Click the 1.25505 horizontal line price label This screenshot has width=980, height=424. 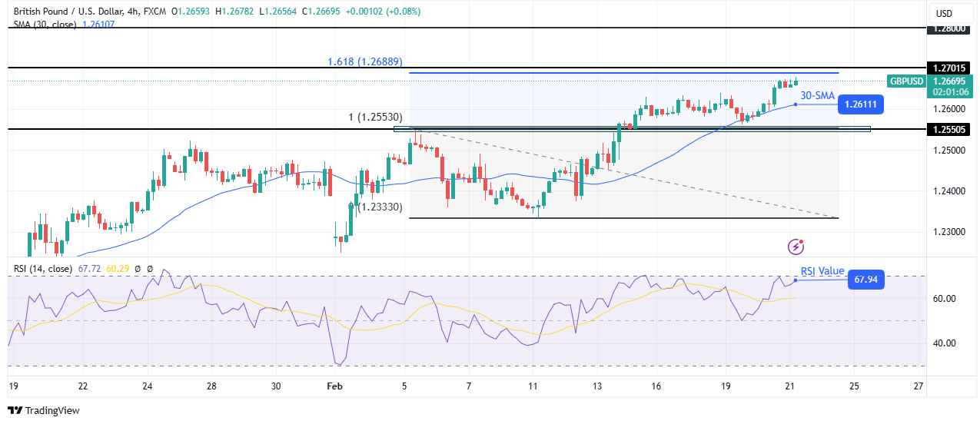(x=948, y=130)
